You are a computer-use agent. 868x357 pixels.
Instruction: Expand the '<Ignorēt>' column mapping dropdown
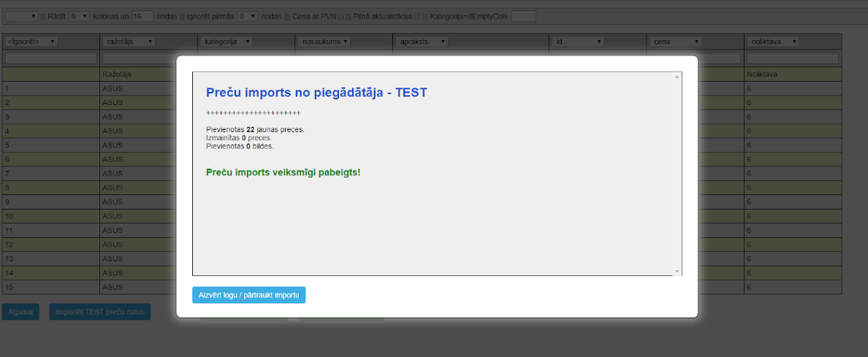coord(31,42)
